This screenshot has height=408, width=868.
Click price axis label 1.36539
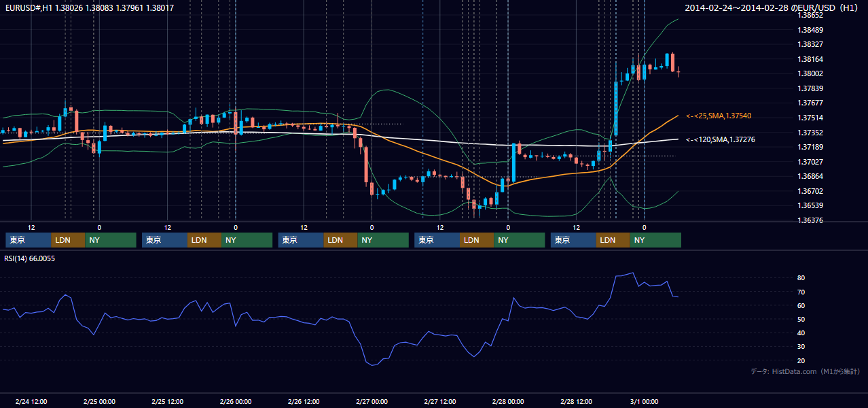click(810, 205)
